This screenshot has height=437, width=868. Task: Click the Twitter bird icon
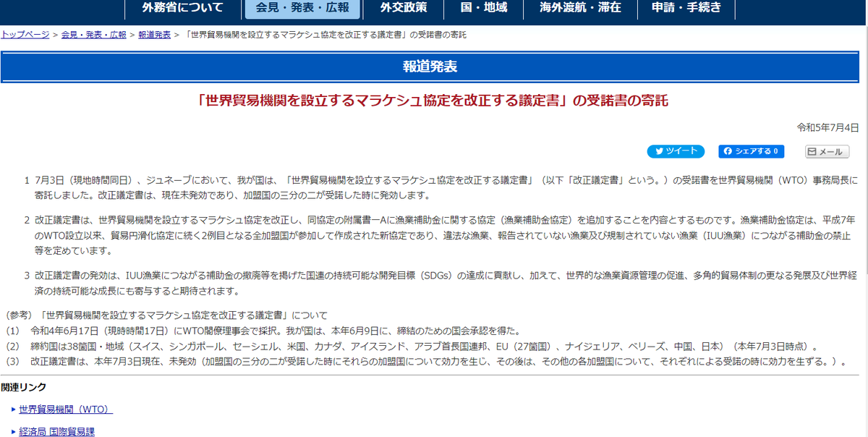[659, 151]
